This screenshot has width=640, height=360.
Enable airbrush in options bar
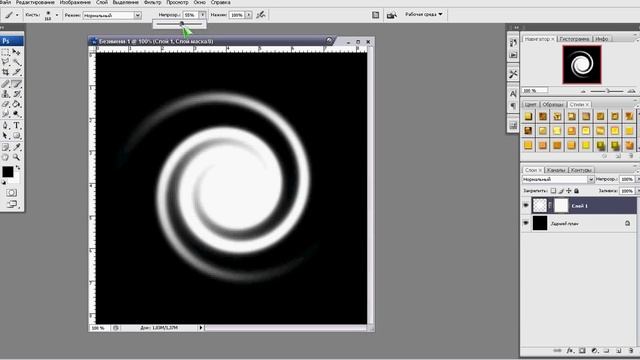(x=261, y=15)
